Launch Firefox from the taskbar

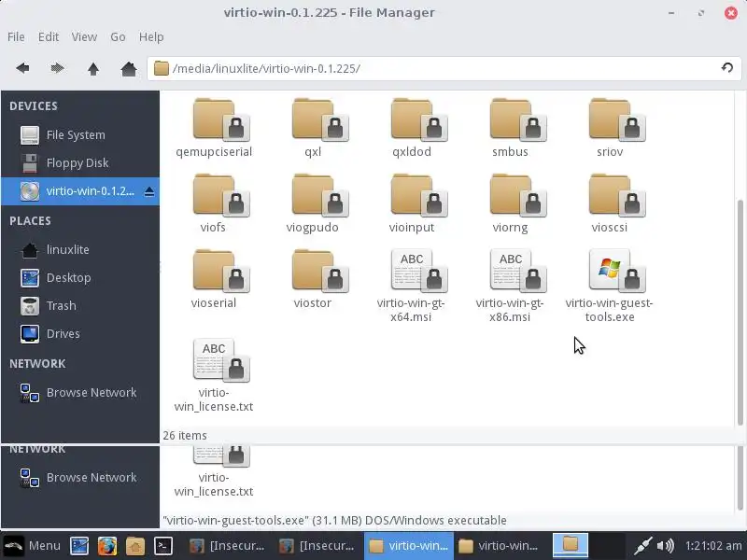click(107, 546)
